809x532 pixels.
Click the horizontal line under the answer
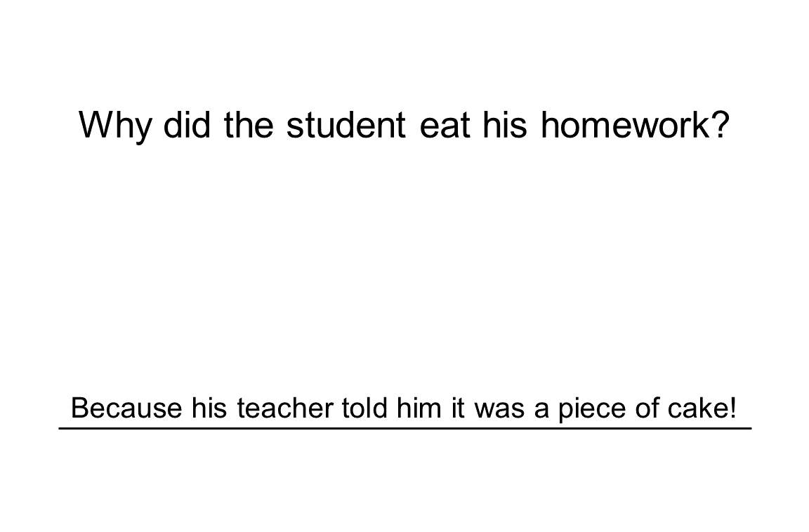(x=404, y=428)
